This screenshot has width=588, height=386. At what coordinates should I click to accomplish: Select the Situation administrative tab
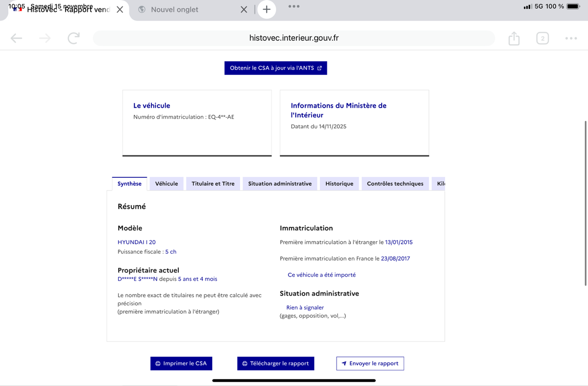pos(280,184)
